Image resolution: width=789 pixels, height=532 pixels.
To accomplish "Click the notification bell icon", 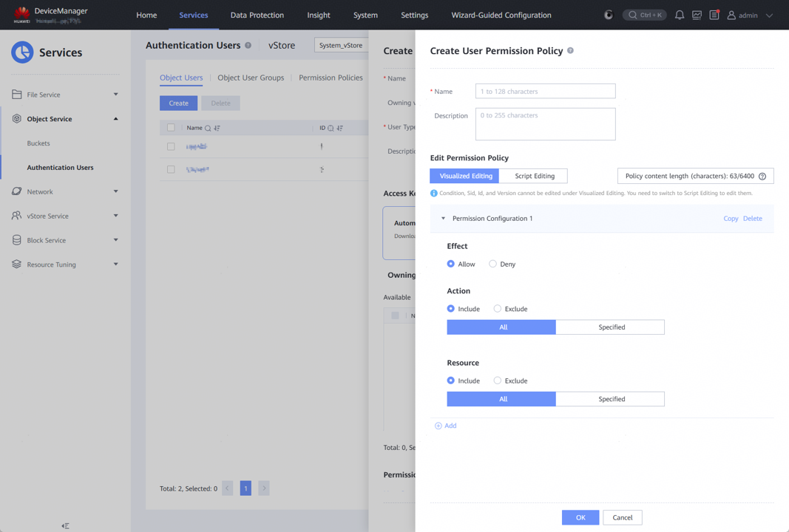I will point(679,15).
